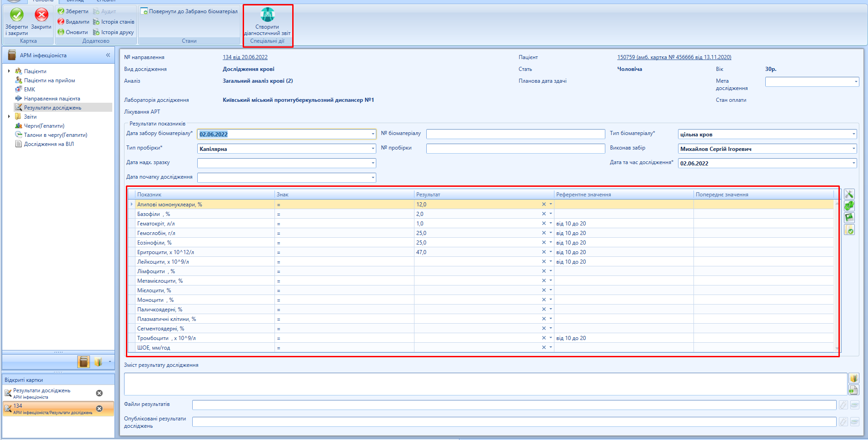Viewport: 868px width, 440px height.
Task: Click Референтне значення column header
Action: [x=624, y=195]
